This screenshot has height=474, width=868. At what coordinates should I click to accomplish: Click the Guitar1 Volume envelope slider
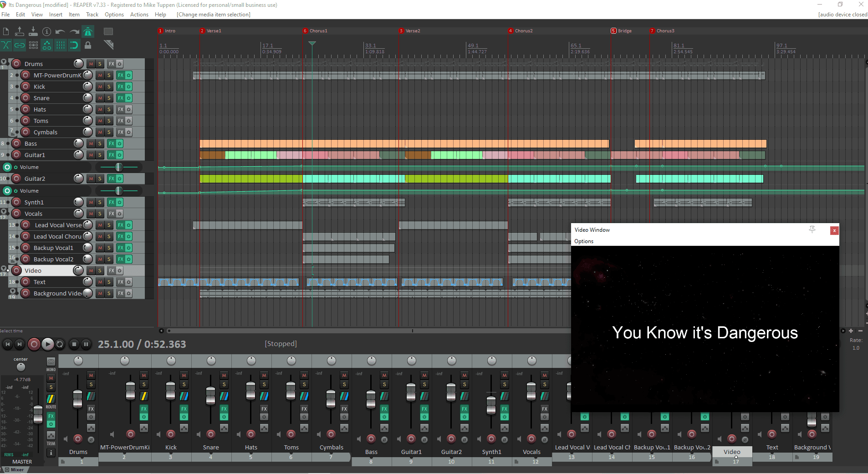(118, 167)
